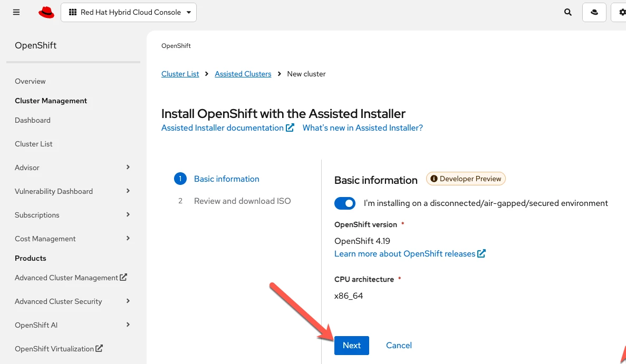
Task: Click the Red Hat logo
Action: 46,12
